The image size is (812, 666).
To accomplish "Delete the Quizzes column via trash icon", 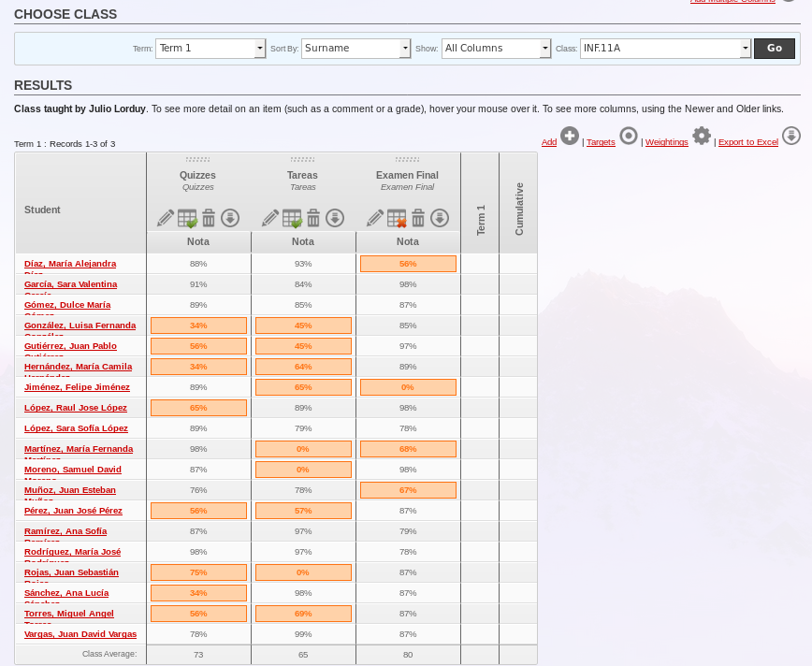I will point(209,218).
